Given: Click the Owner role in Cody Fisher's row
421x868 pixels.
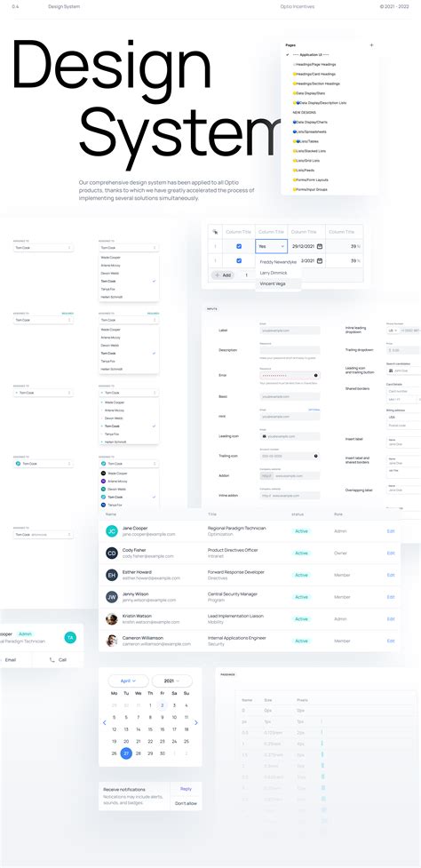Looking at the screenshot, I should (340, 553).
